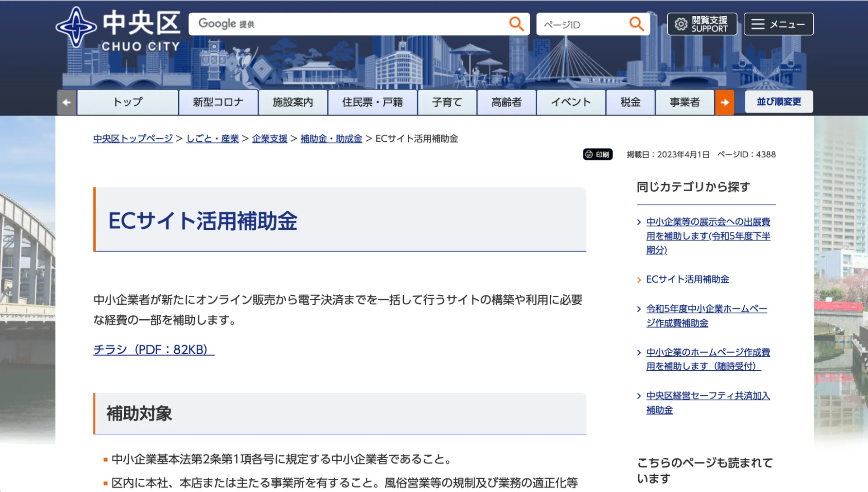868x492 pixels.
Task: Click the 補助対象 section heading
Action: (139, 414)
